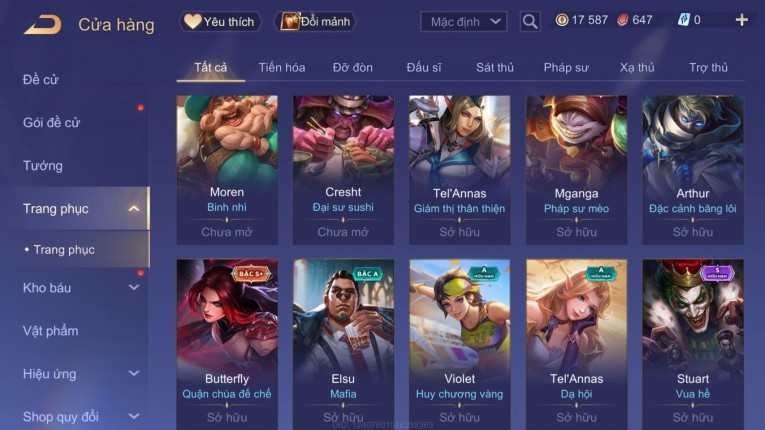The image size is (765, 430).
Task: Expand the Shop quy đổi section
Action: point(134,416)
